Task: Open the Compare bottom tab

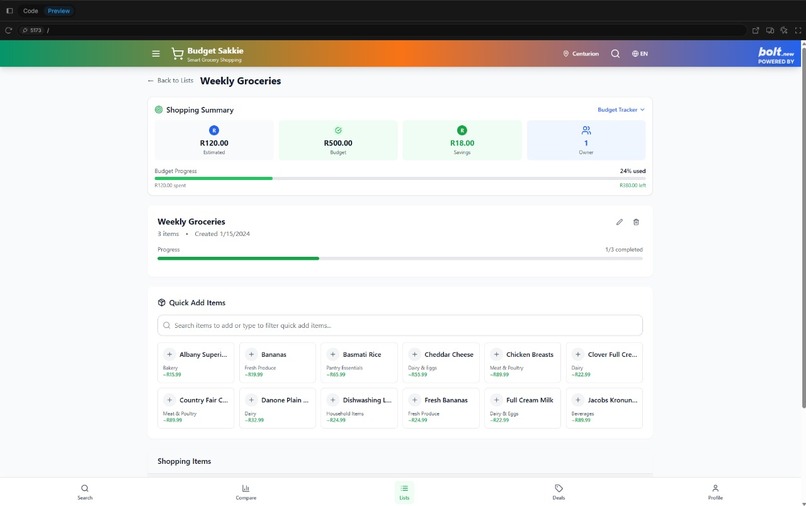Action: tap(246, 492)
